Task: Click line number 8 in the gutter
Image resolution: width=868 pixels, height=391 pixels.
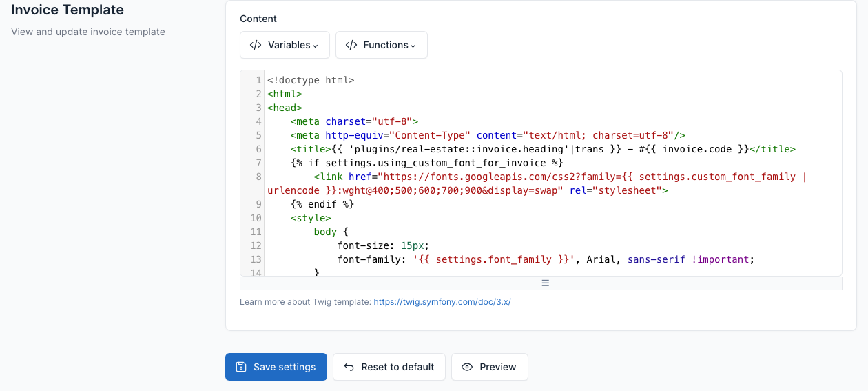Action: [258, 177]
